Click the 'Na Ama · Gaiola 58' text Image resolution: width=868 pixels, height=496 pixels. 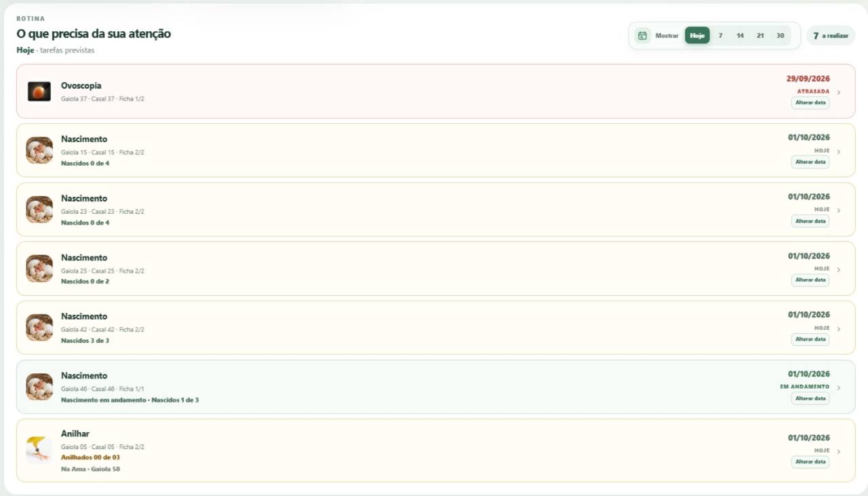pos(90,469)
